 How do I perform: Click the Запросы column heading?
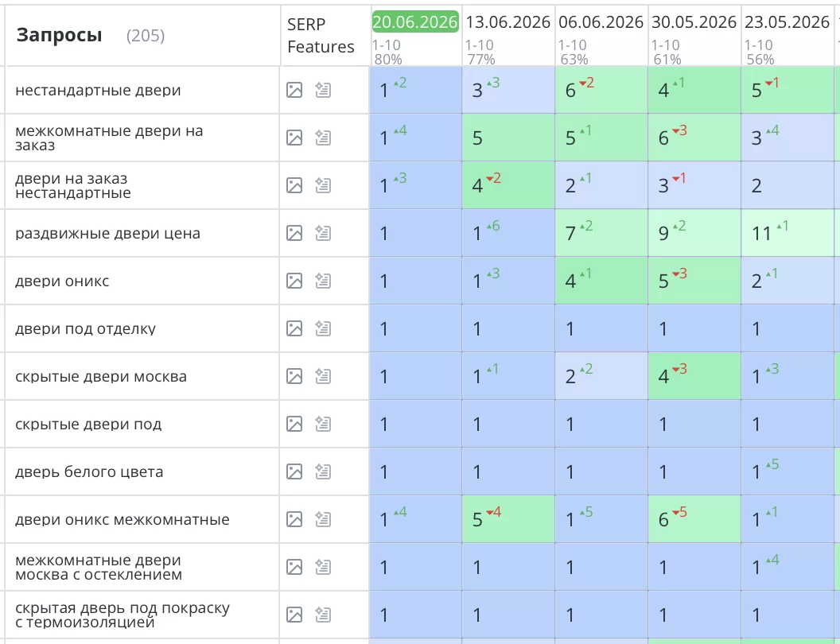[59, 35]
